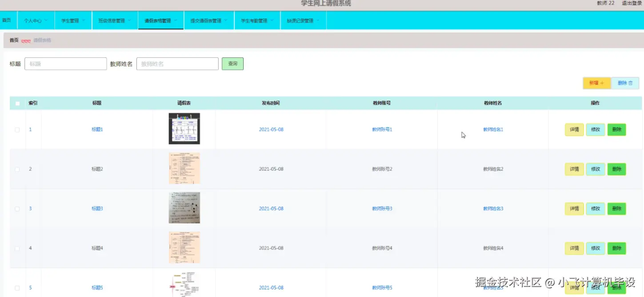
Task: Open leave form thumbnail in row 标题3
Action: click(184, 208)
